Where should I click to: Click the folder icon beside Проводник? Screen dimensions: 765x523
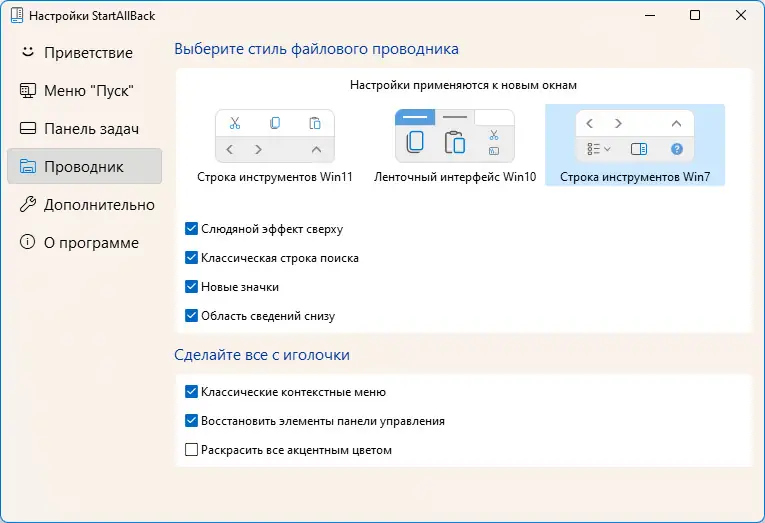click(28, 166)
